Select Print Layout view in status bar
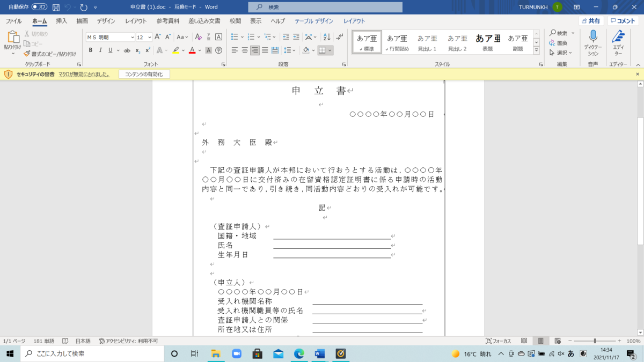Screen dimensions: 644x362 pyautogui.click(x=541, y=341)
